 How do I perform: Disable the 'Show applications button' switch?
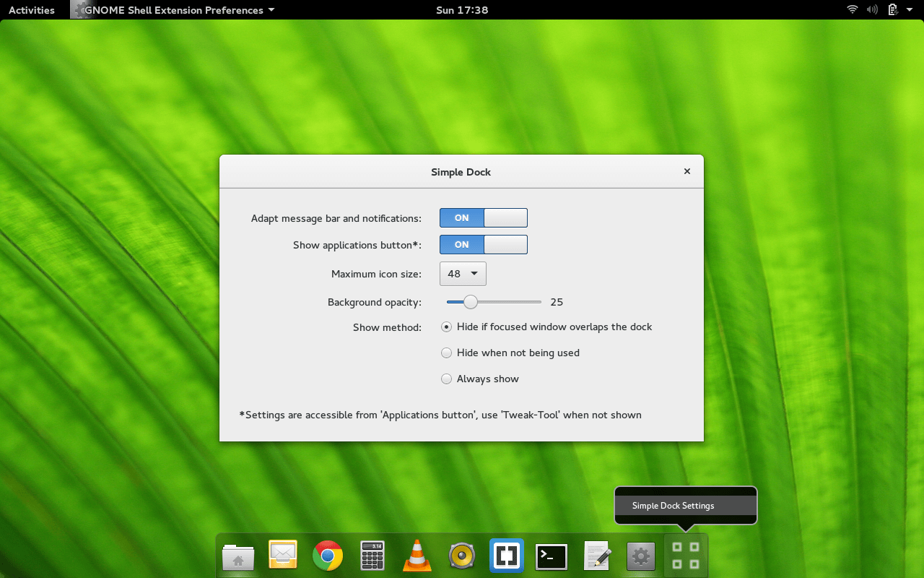(x=483, y=244)
